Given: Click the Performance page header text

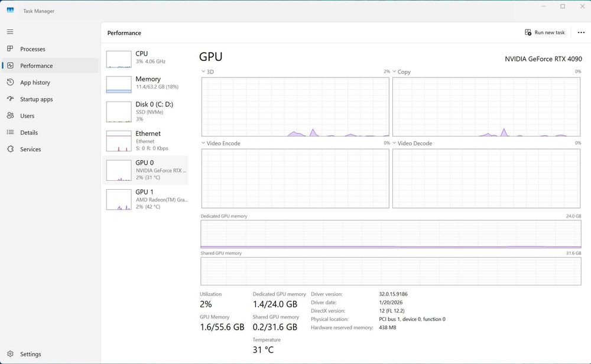Looking at the screenshot, I should tap(124, 32).
